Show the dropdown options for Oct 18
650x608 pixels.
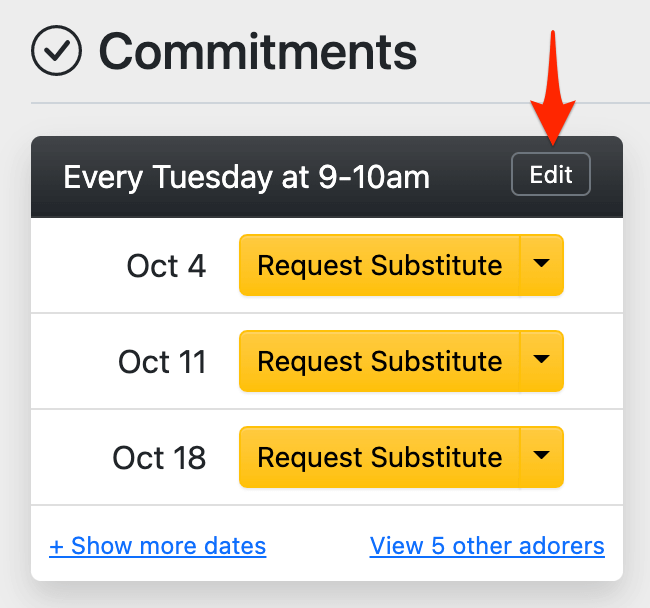tap(542, 457)
